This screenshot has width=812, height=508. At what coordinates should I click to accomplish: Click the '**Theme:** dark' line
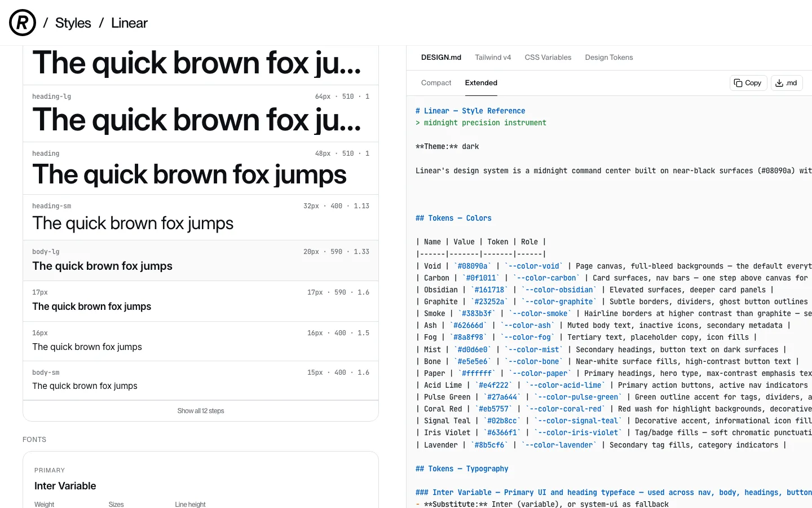click(447, 147)
